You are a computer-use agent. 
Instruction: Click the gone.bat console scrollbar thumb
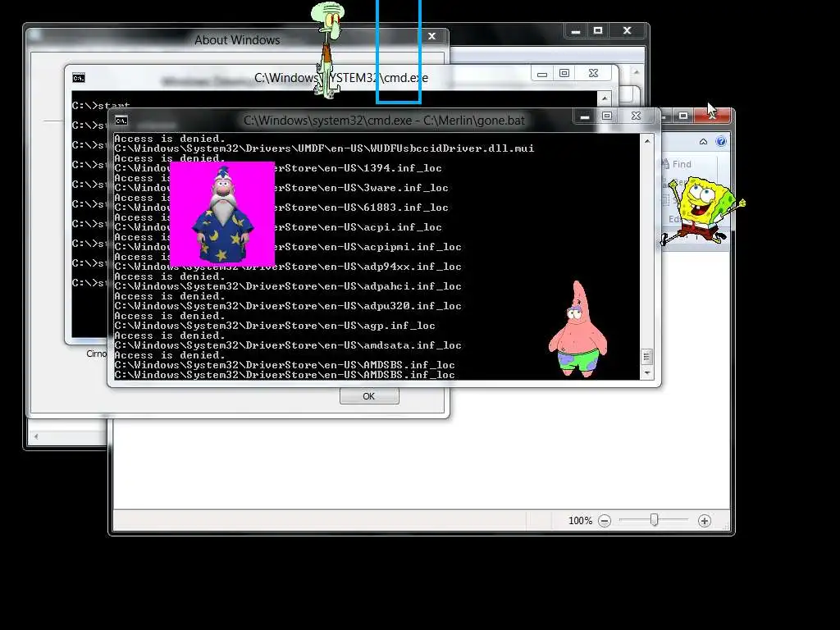[647, 357]
